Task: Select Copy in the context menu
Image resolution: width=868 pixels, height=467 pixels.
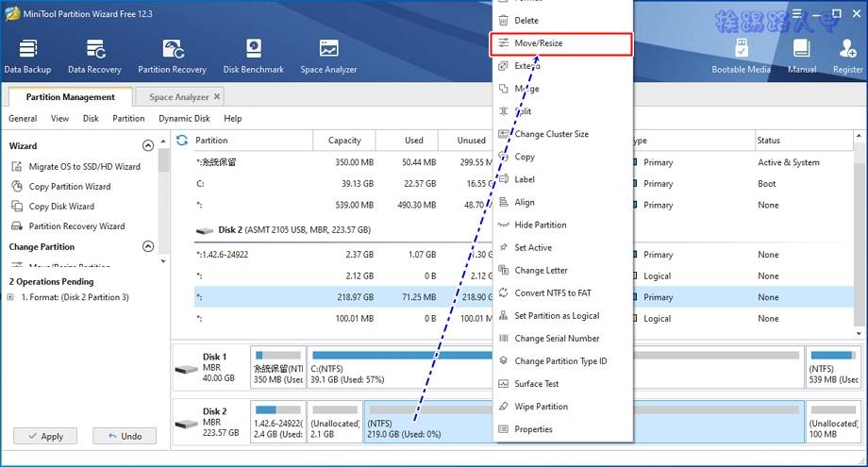Action: 562,157
